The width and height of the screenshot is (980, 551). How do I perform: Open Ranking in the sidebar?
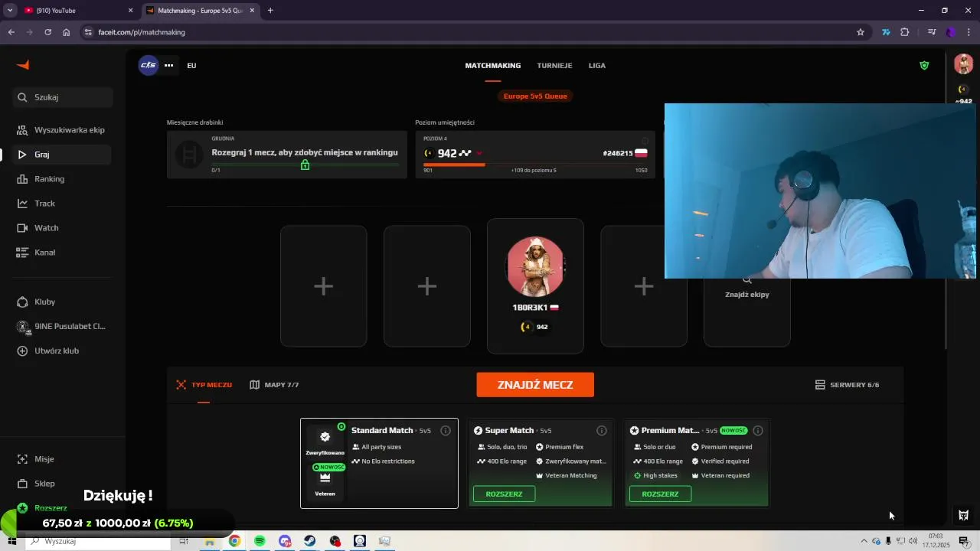click(63, 179)
